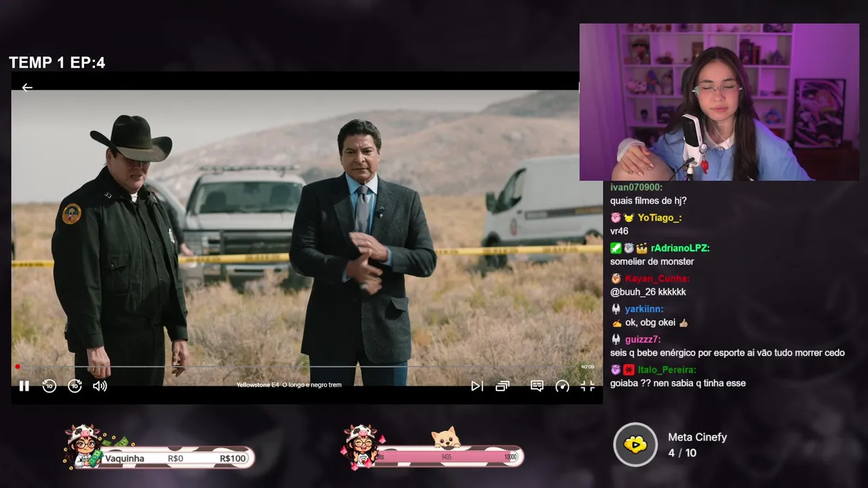The height and width of the screenshot is (488, 868).
Task: Click the cow mascot beside bits bar
Action: (360, 446)
